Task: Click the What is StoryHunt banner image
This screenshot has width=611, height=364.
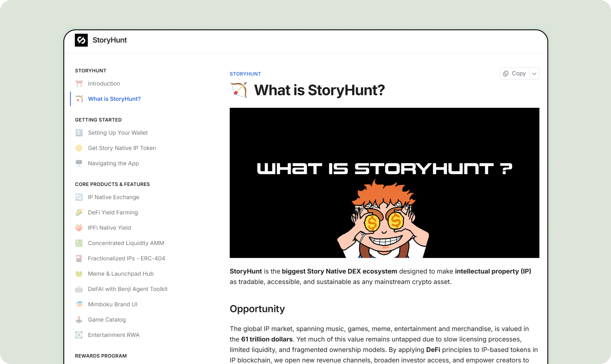Action: pyautogui.click(x=384, y=183)
